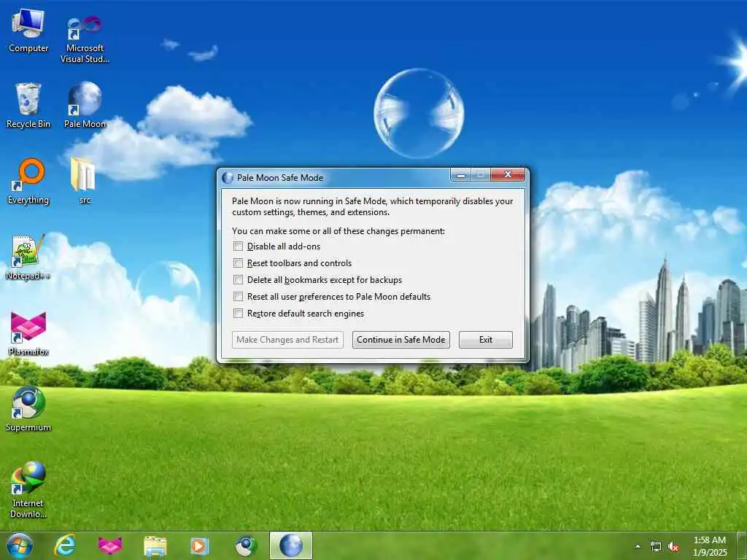Select the Pale Moon desktop shortcut

coord(85,106)
